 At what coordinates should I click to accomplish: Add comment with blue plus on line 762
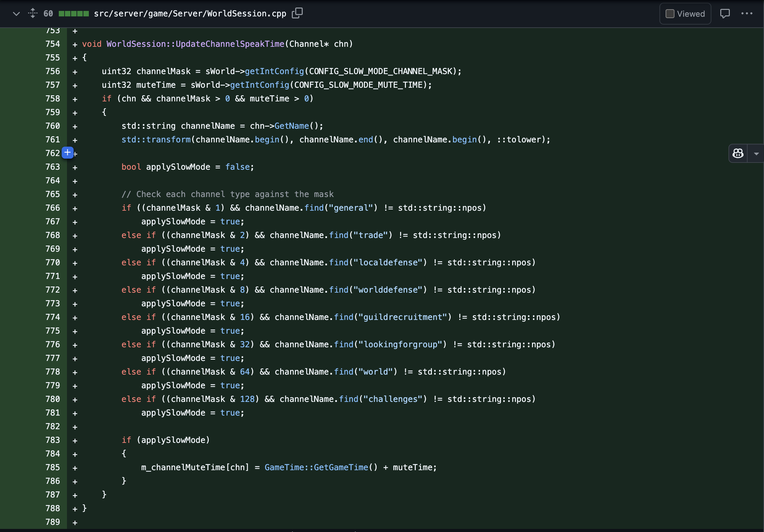point(68,153)
